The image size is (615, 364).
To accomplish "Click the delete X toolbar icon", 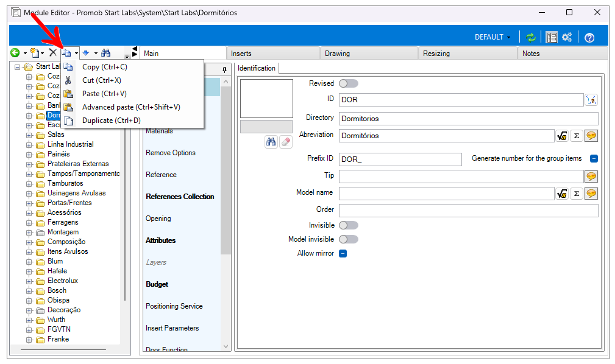I will [53, 54].
